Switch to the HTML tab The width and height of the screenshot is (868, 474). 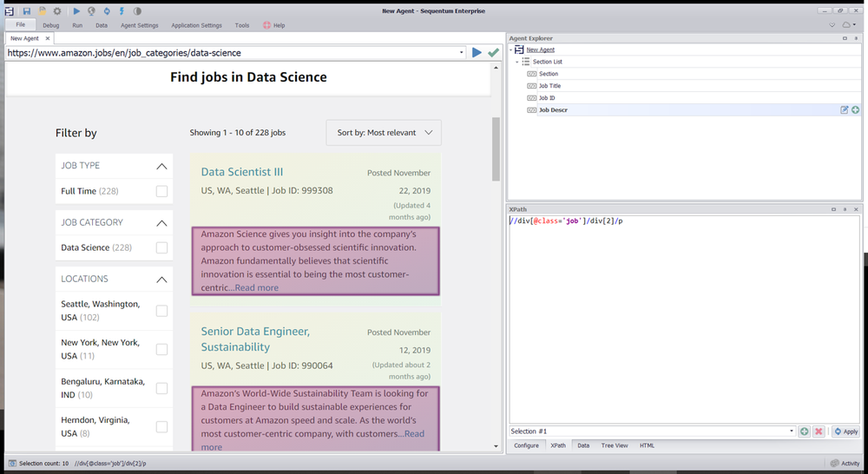[648, 445]
